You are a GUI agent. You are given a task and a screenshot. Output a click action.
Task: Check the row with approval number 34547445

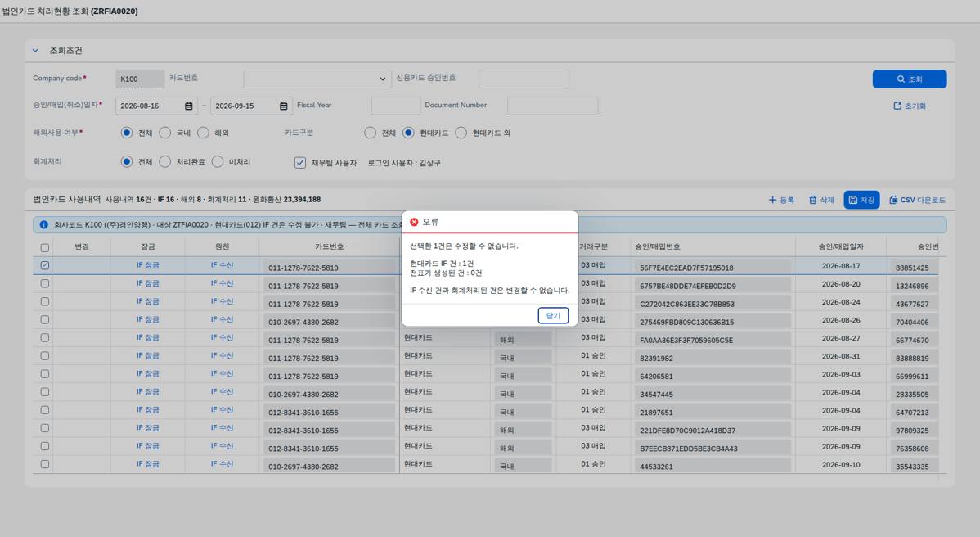(x=45, y=392)
